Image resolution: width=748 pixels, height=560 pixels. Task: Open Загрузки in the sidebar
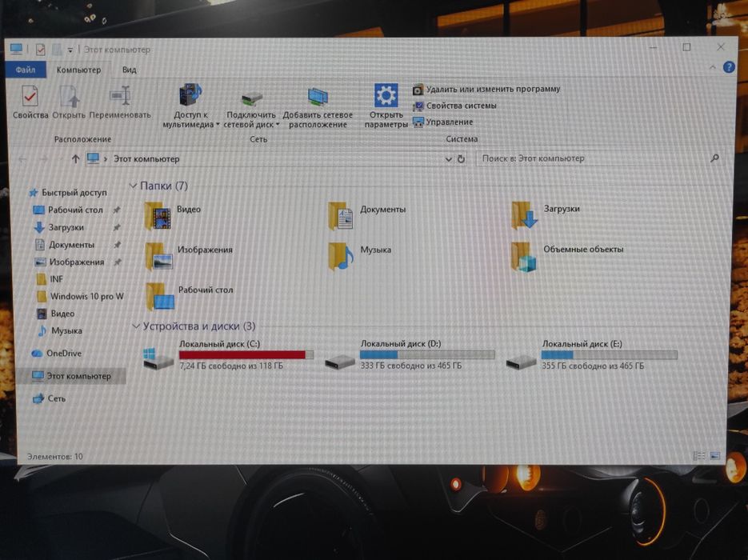tap(66, 227)
